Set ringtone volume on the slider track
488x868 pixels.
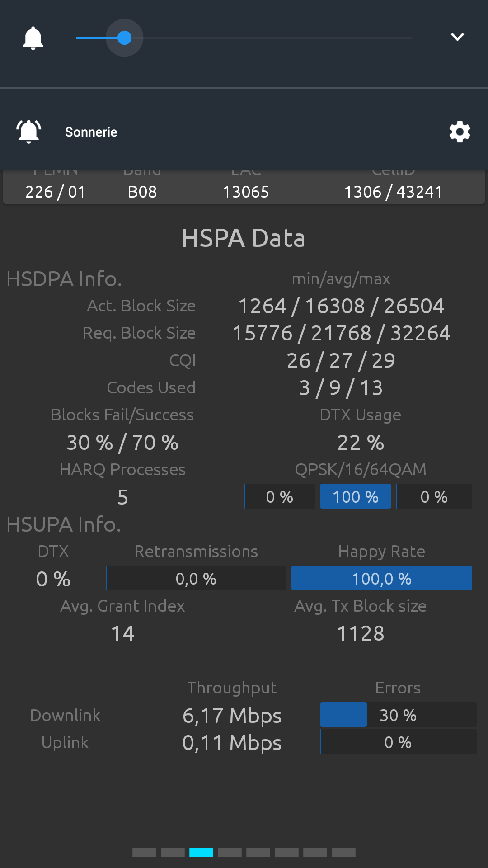[244, 38]
